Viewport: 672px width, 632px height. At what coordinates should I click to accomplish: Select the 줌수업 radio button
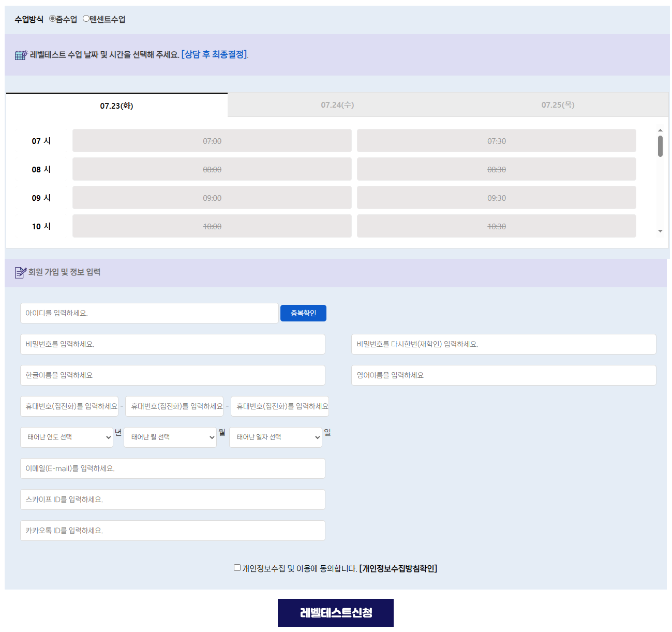pos(52,19)
